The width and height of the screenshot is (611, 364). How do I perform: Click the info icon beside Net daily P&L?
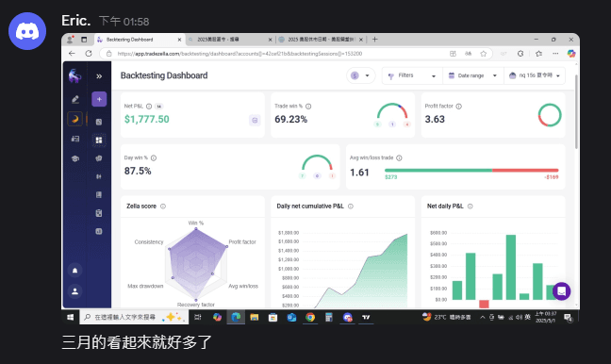click(470, 207)
